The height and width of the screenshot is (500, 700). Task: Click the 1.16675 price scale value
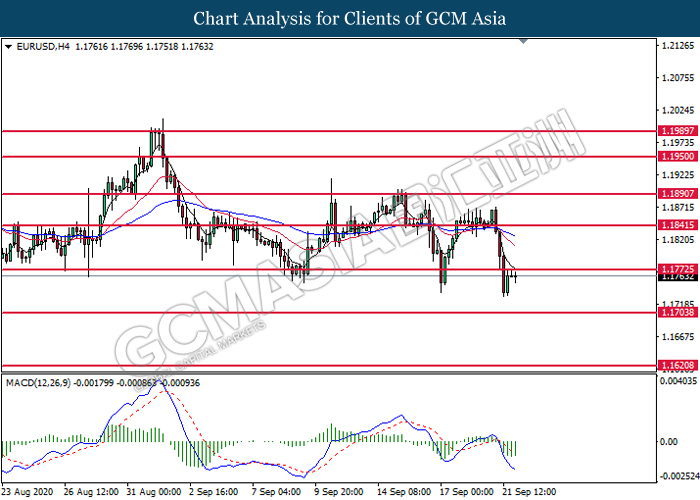coord(678,337)
